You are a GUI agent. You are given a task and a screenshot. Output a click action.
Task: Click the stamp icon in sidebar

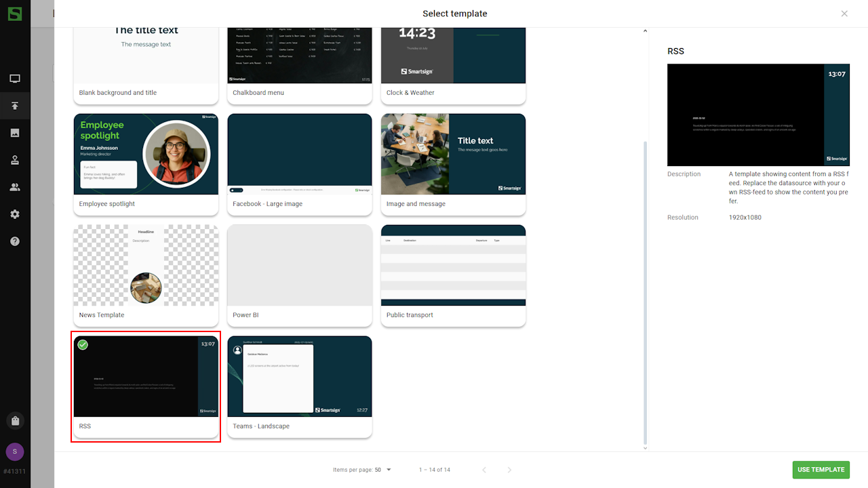15,160
